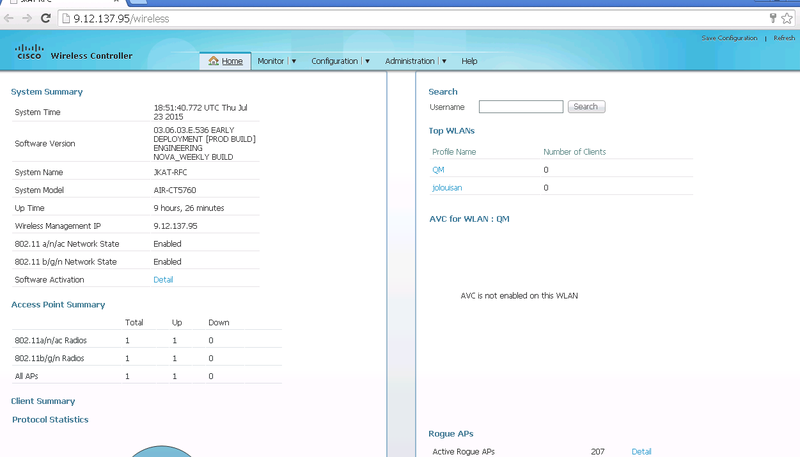Click the Refresh link in header
This screenshot has height=457, width=800.
click(x=784, y=38)
